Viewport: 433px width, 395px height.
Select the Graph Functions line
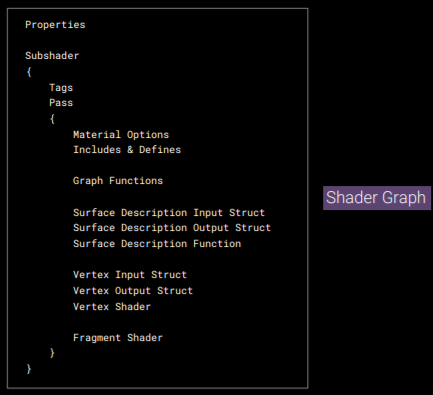click(x=118, y=181)
